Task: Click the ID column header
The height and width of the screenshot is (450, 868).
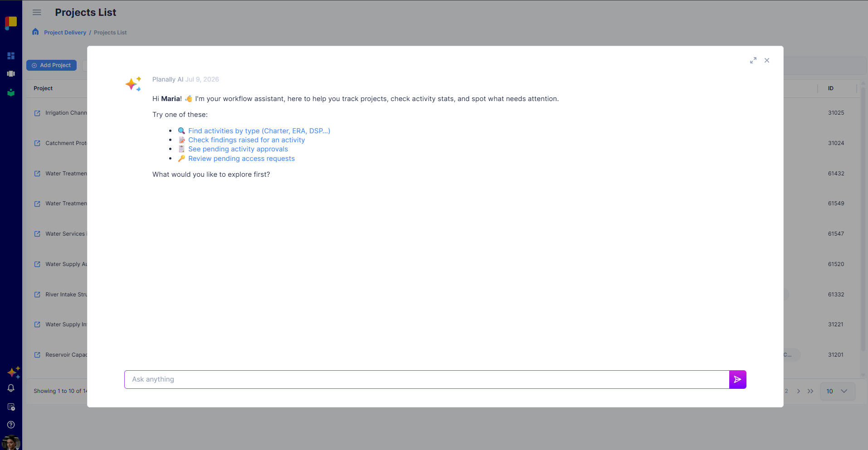Action: pos(830,88)
